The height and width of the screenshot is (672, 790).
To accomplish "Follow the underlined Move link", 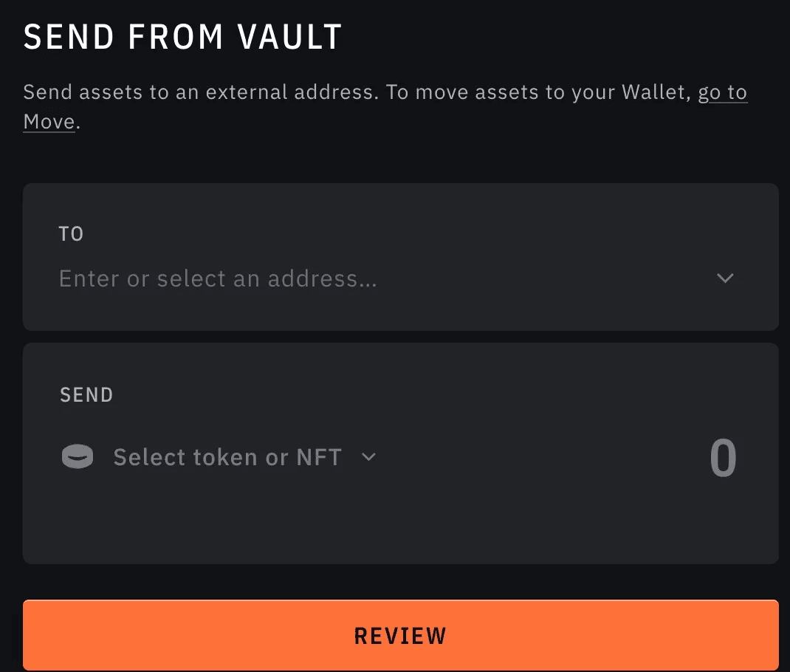I will click(x=49, y=122).
